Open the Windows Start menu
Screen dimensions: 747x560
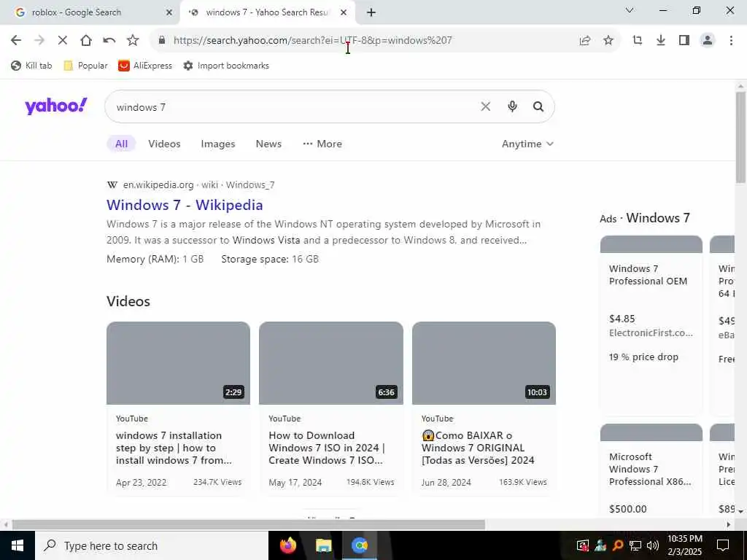[18, 545]
